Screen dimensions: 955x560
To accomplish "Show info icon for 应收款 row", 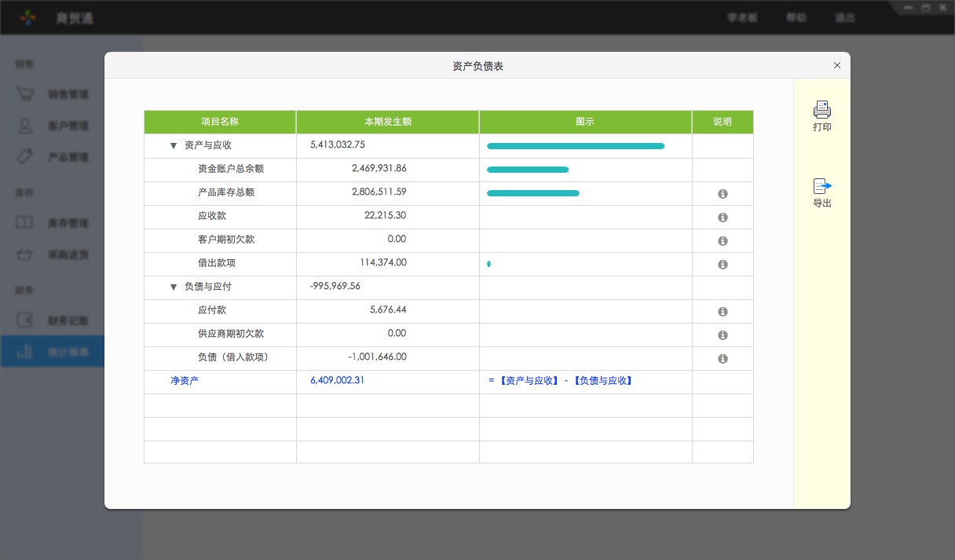I will coord(723,218).
